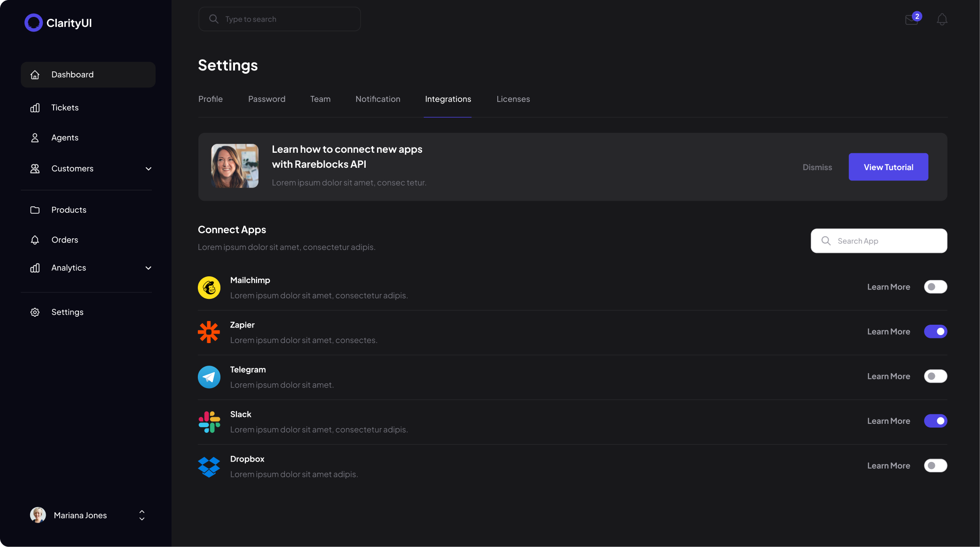Switch to the Notification tab
The image size is (980, 547).
pyautogui.click(x=378, y=99)
